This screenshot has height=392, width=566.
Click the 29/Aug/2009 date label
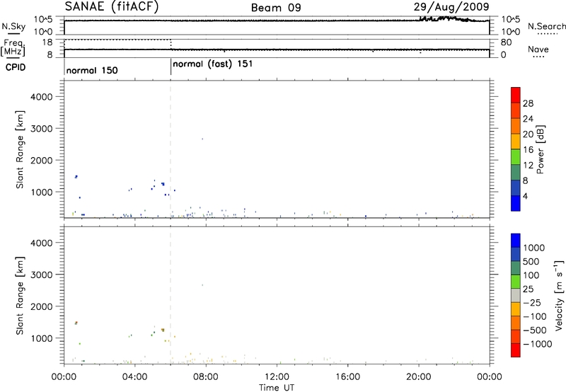451,7
